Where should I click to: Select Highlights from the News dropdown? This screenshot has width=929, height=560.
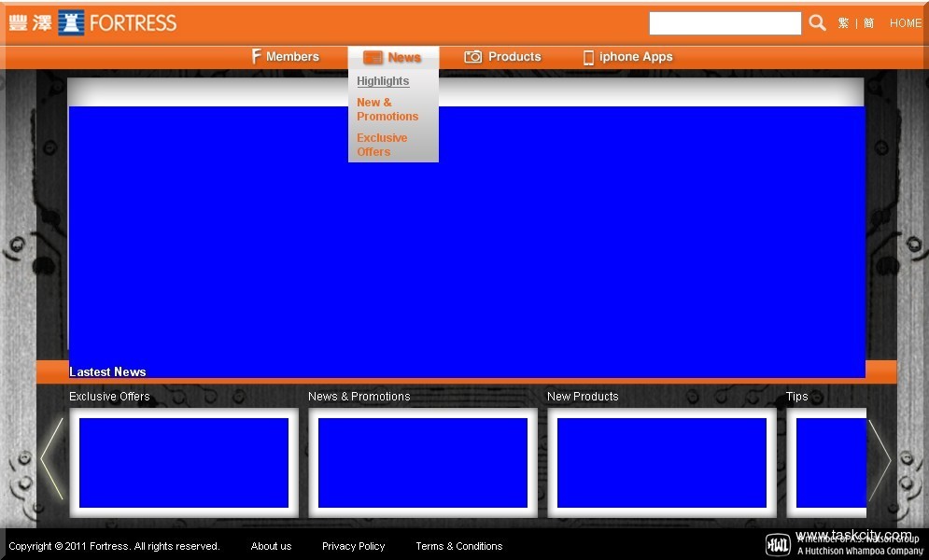pos(383,81)
